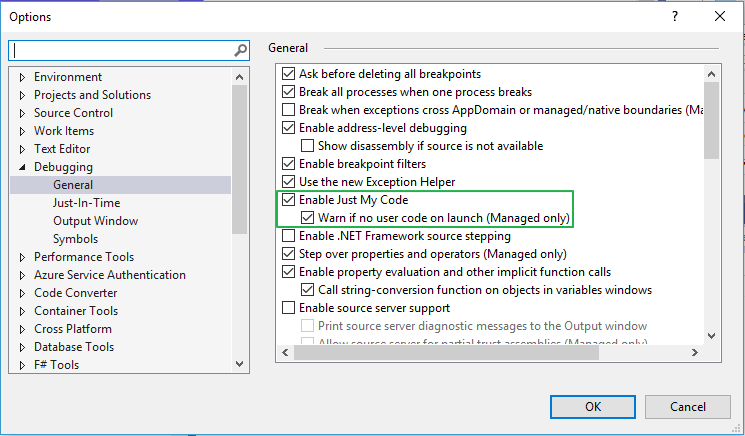Click the OK button
The width and height of the screenshot is (745, 436).
592,406
